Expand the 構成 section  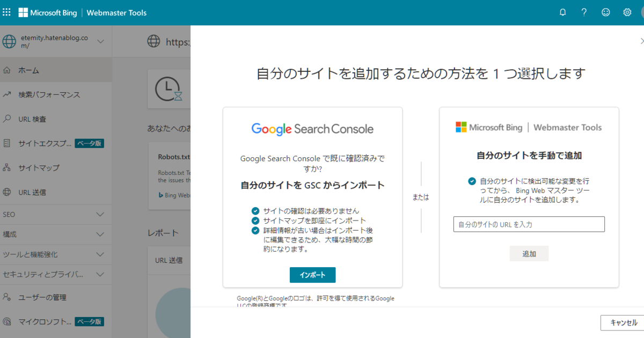point(56,234)
